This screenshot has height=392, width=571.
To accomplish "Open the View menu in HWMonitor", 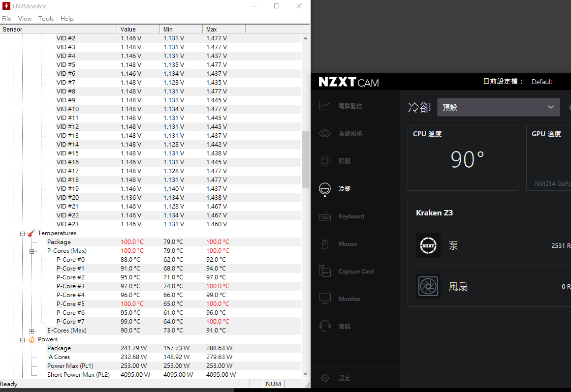I will click(25, 19).
